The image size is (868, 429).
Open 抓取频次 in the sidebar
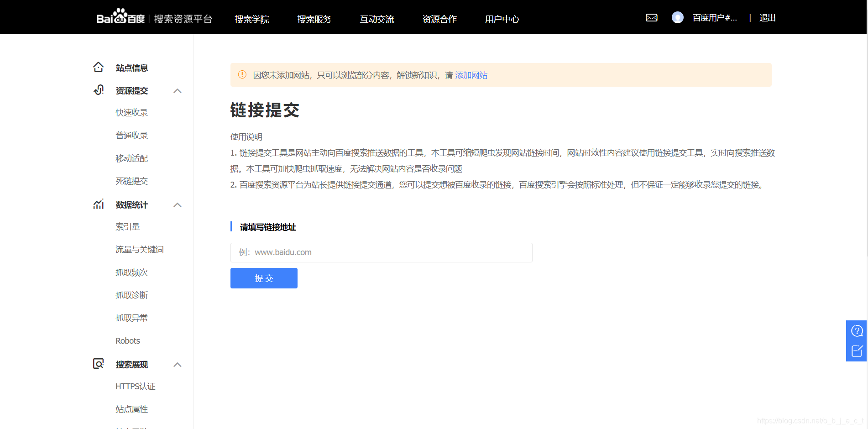[x=132, y=272]
